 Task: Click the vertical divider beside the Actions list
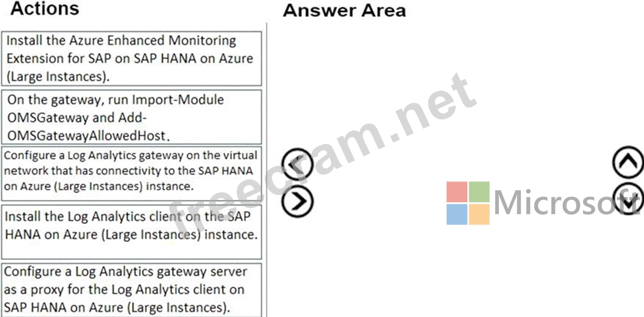point(266,170)
